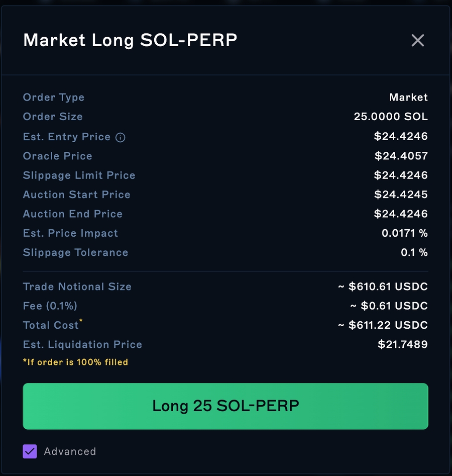Click the Advanced label text
The width and height of the screenshot is (452, 476).
tap(70, 451)
